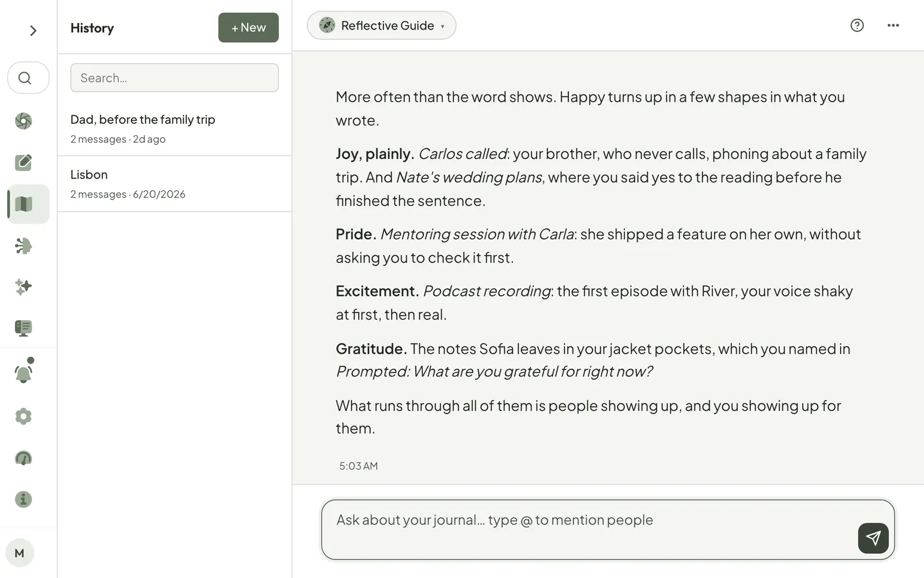Click the Podcast recording reference
The image size is (924, 578).
point(487,291)
